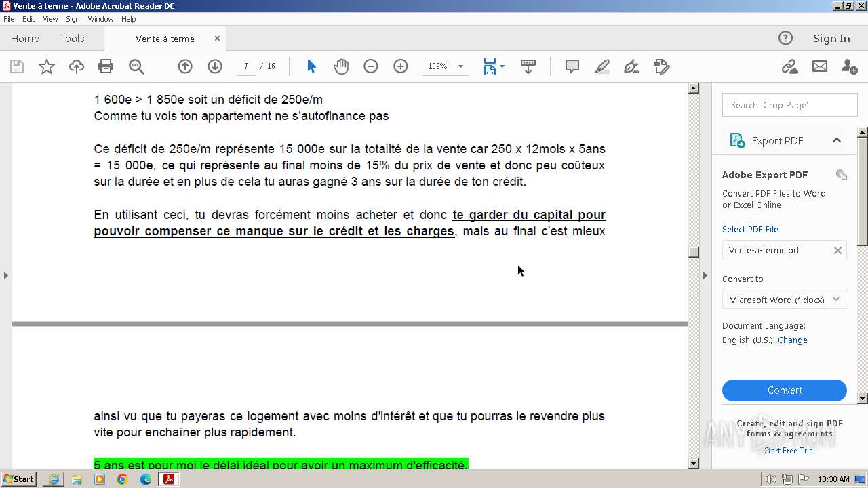
Task: Click the copy icon beside Adobe Export PDF
Action: point(842,175)
